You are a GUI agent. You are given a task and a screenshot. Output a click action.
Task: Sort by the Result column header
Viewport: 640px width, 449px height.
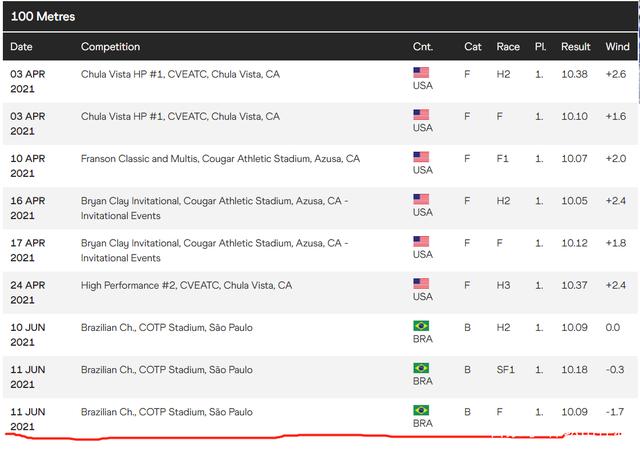(575, 47)
